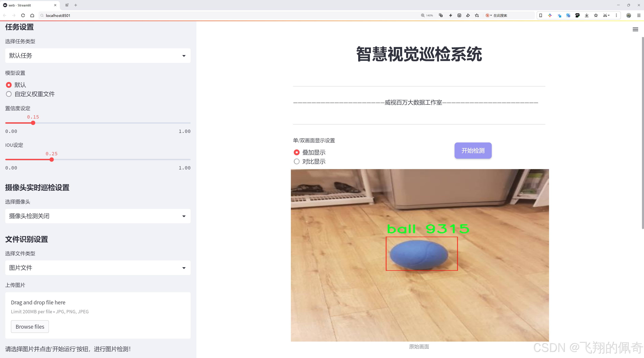
Task: Open the 图片文件 file type dropdown
Action: (x=98, y=268)
